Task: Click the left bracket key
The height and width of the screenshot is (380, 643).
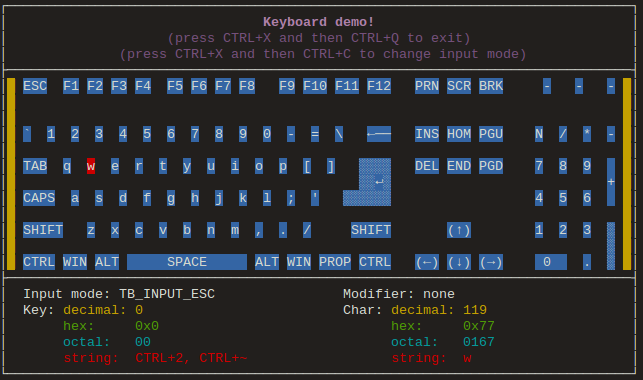Action: tap(307, 166)
